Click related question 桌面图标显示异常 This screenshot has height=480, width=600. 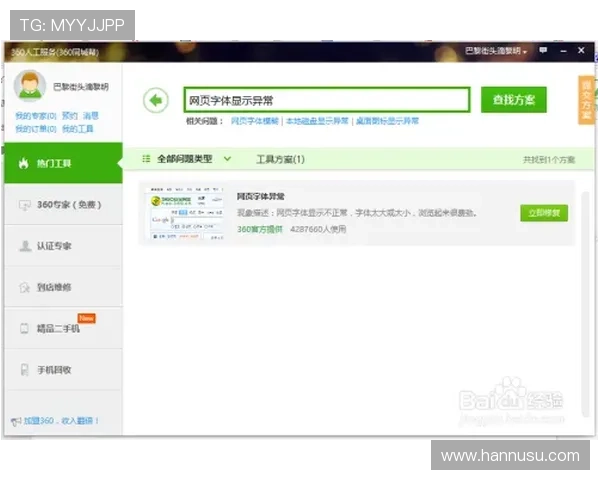(387, 121)
